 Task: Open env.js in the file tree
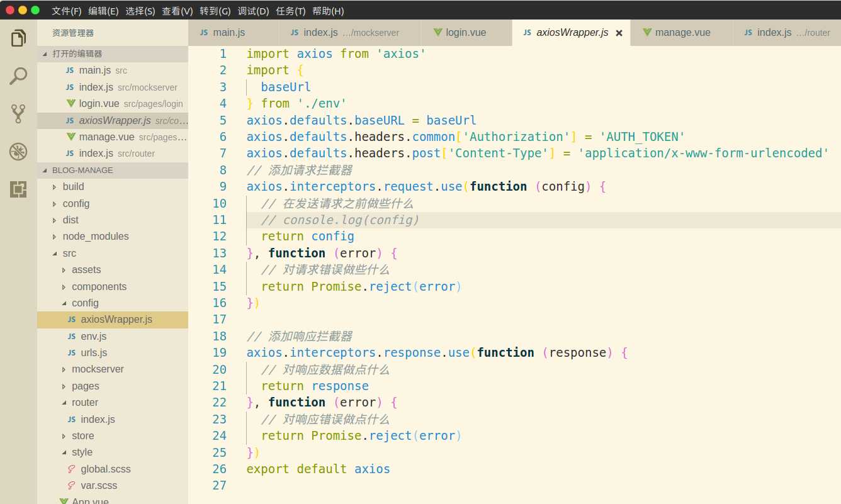tap(94, 336)
